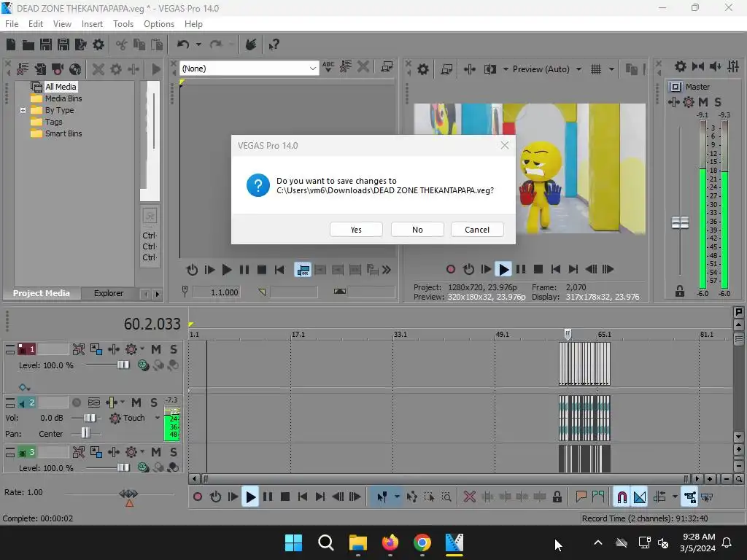The height and width of the screenshot is (560, 747).
Task: Open the Options menu
Action: [x=158, y=24]
